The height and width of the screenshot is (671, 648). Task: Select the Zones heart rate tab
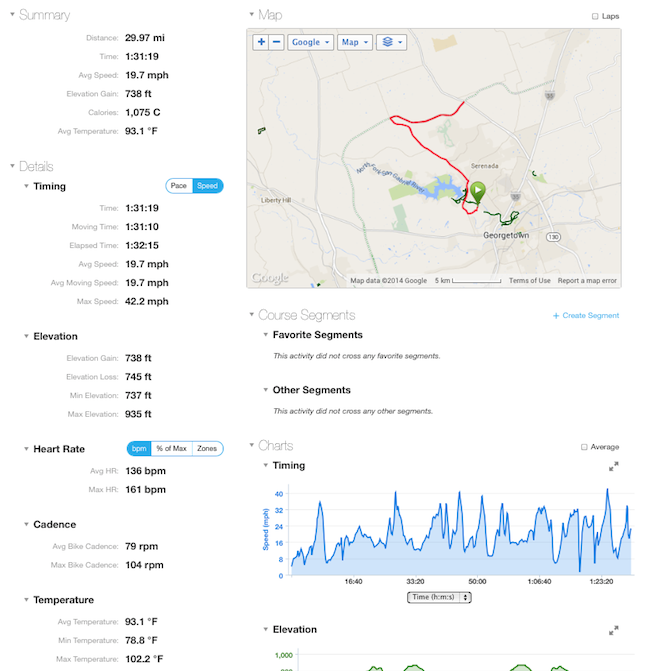point(207,448)
